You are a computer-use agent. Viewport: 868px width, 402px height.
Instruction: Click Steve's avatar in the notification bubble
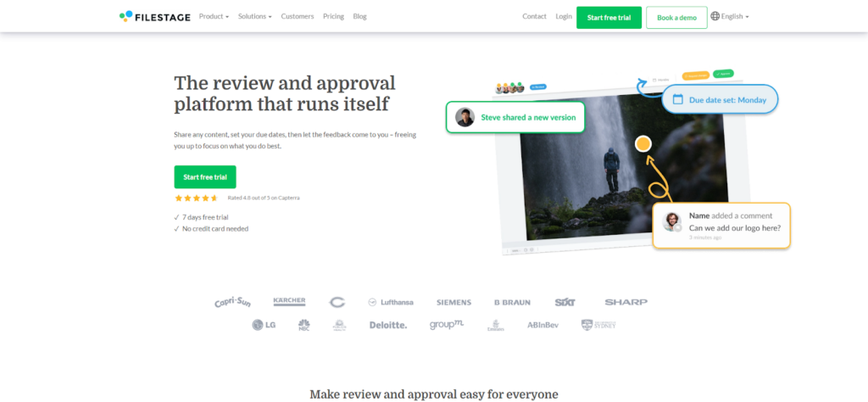465,117
